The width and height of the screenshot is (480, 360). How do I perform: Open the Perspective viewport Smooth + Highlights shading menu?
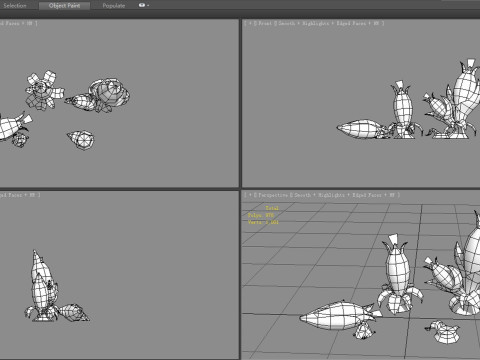[x=319, y=195]
